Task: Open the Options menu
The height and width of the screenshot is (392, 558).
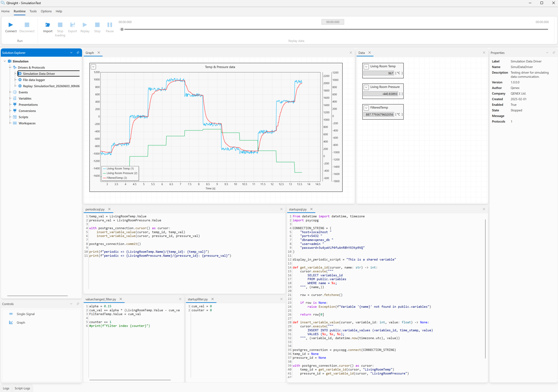Action: [46, 11]
